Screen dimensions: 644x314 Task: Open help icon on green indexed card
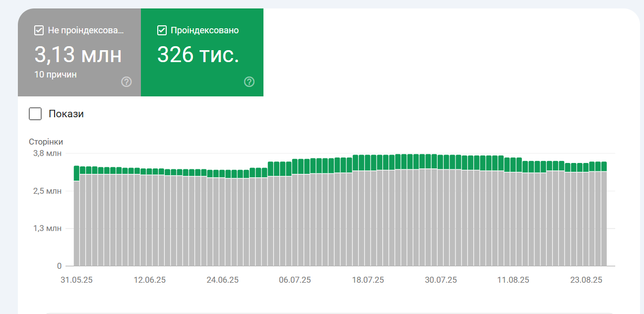249,82
